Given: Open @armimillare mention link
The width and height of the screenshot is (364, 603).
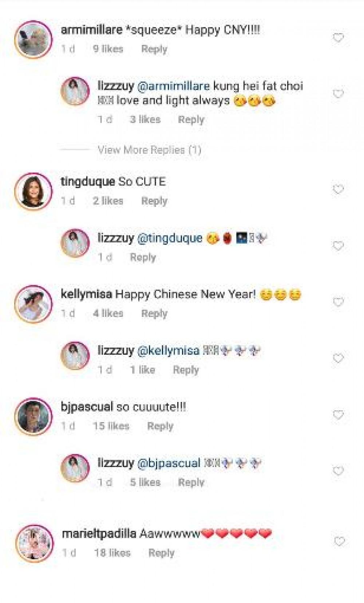Looking at the screenshot, I should tap(173, 86).
